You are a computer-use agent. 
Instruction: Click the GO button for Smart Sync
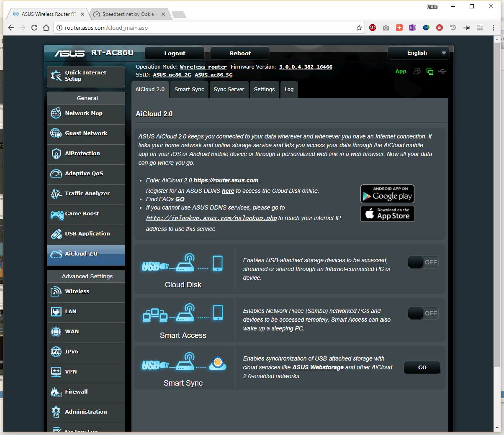pos(422,368)
